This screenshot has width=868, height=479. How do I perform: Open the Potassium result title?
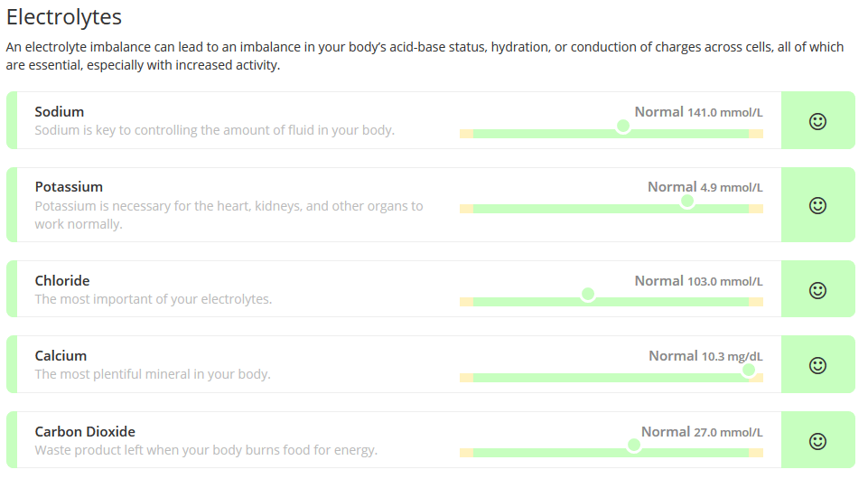(x=69, y=187)
